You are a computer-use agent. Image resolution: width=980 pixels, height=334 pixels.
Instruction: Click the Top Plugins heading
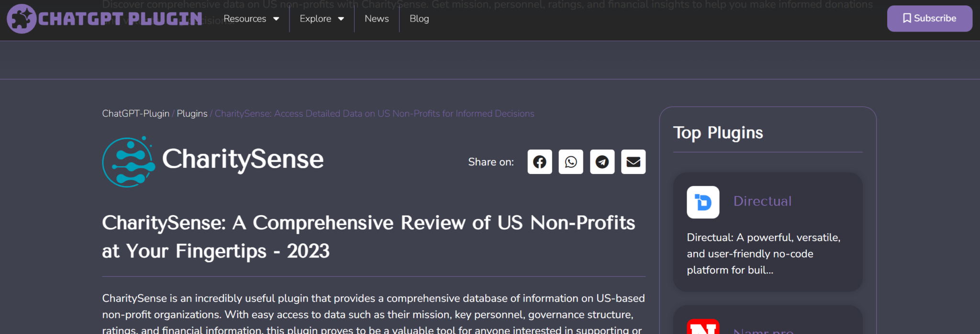click(x=718, y=133)
